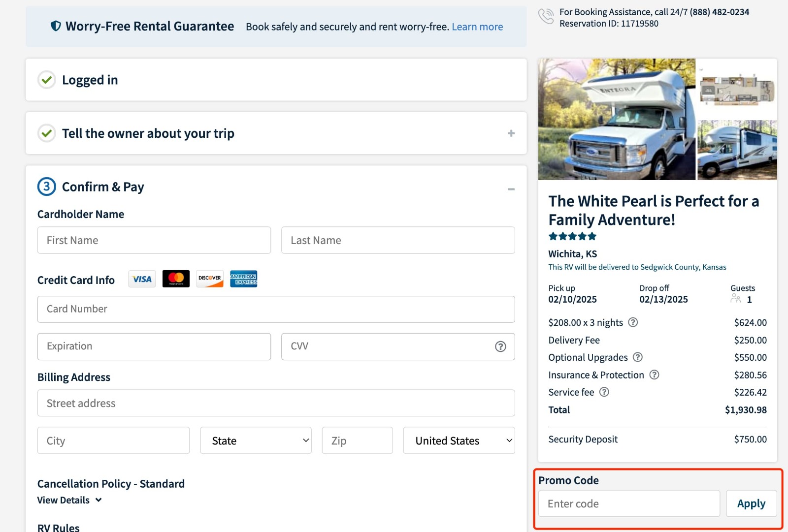The image size is (788, 532).
Task: Click the phone icon for booking assistance
Action: 546,16
